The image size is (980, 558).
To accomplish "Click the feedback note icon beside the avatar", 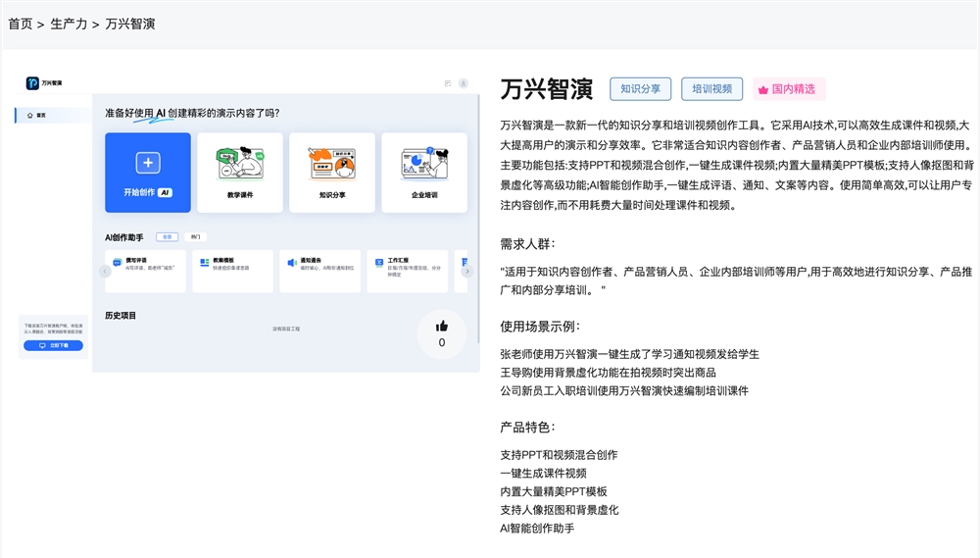I will click(448, 83).
